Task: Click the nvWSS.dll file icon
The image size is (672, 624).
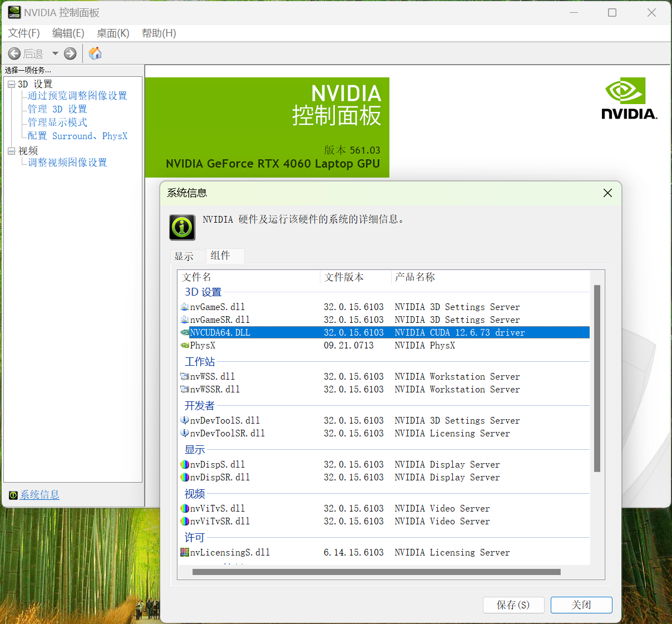Action: pos(185,376)
